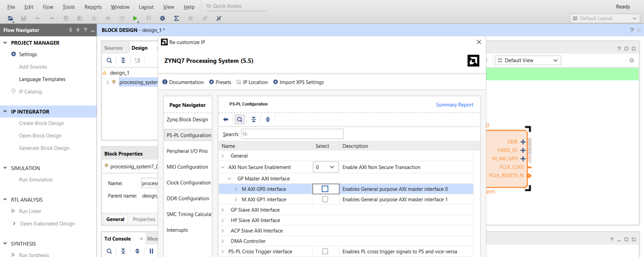Click the Sigma report icon in toolbar
The image size is (644, 257).
(x=176, y=18)
